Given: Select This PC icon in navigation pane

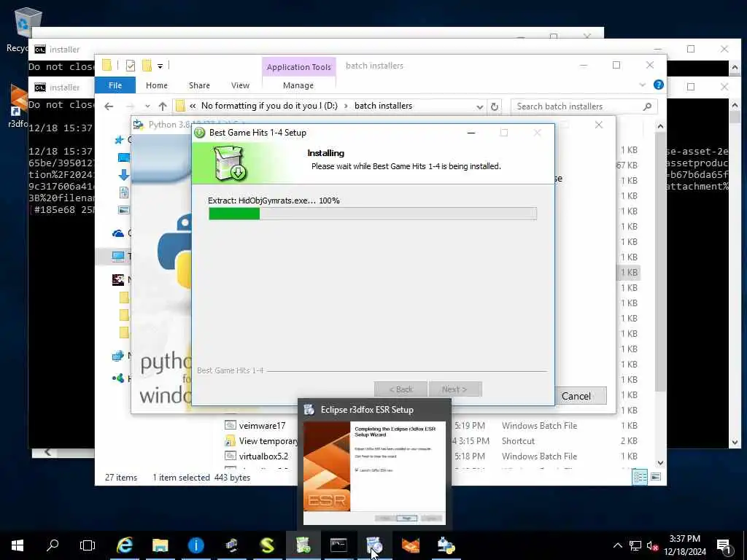Looking at the screenshot, I should tap(117, 256).
